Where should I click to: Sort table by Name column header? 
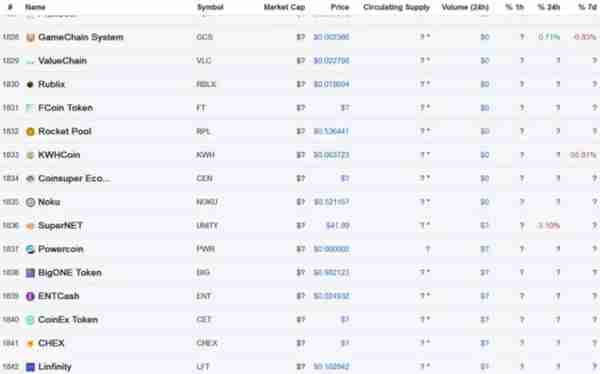35,7
